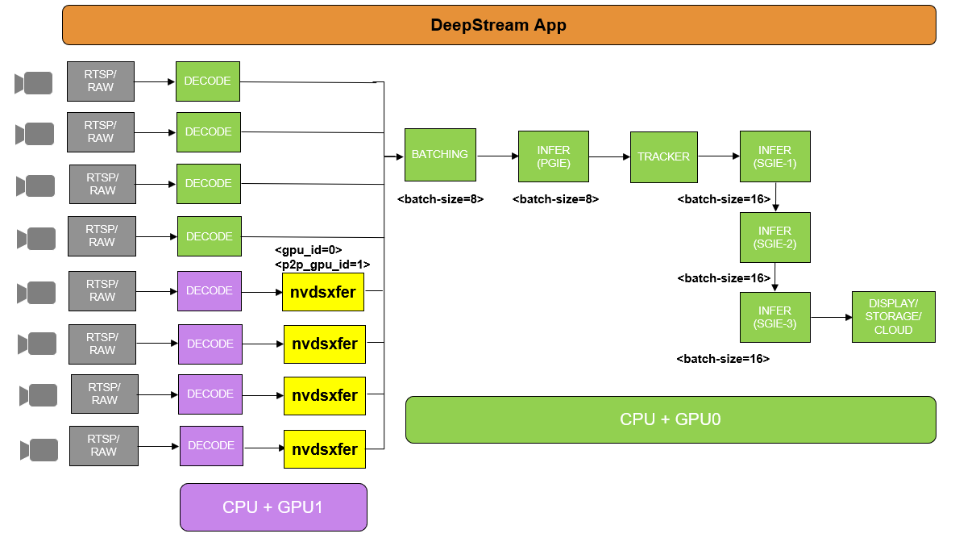This screenshot has width=980, height=542.
Task: Click the topmost green DECODE block
Action: pos(208,81)
